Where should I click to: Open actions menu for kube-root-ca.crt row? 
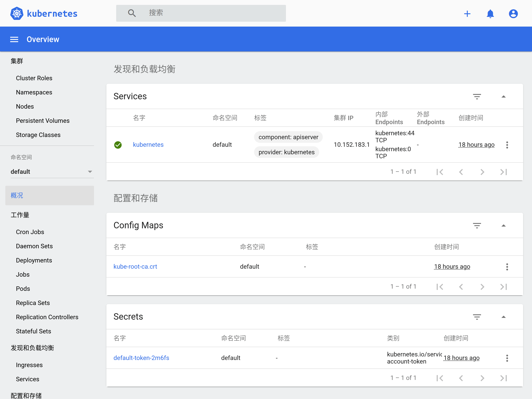(x=507, y=267)
